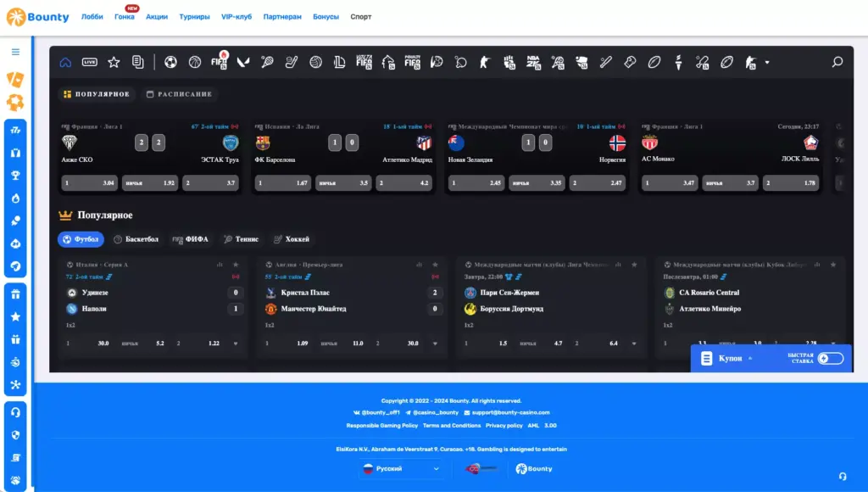The width and height of the screenshot is (868, 492).
Task: Open the hamburger menu in left sidebar
Action: click(x=15, y=52)
